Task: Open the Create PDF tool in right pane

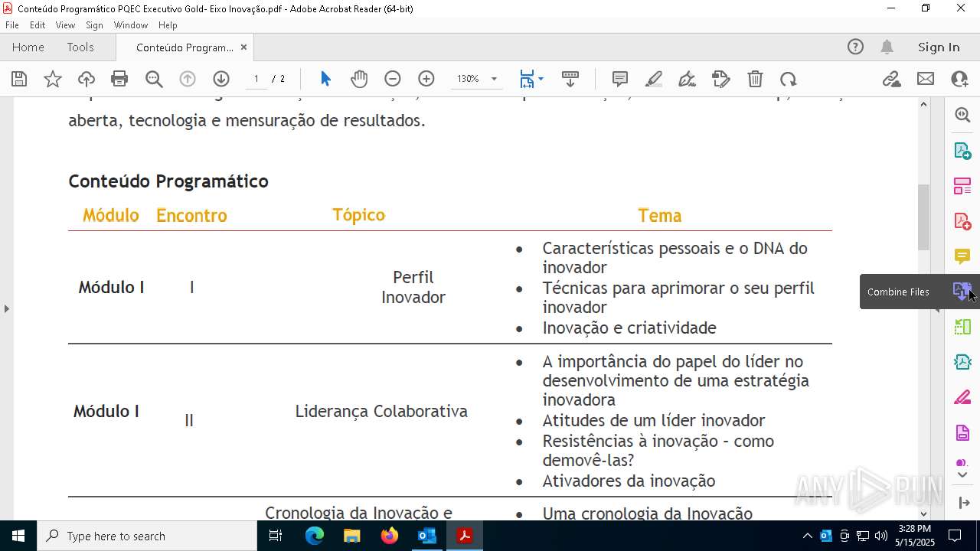Action: [962, 221]
